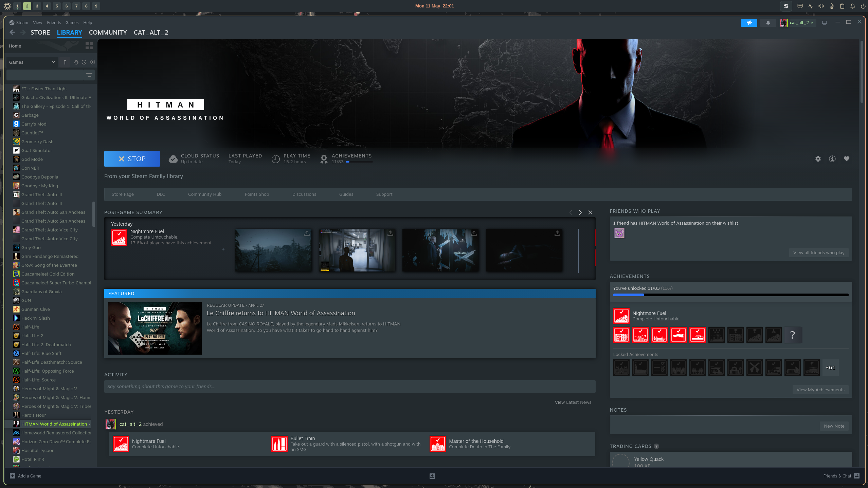Go forward with the Steam forward arrow
The height and width of the screenshot is (488, 868).
23,32
